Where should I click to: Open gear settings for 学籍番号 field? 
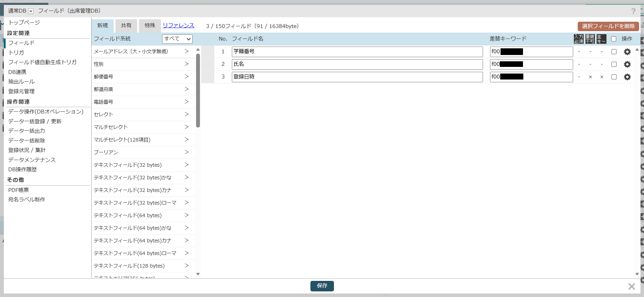(627, 52)
